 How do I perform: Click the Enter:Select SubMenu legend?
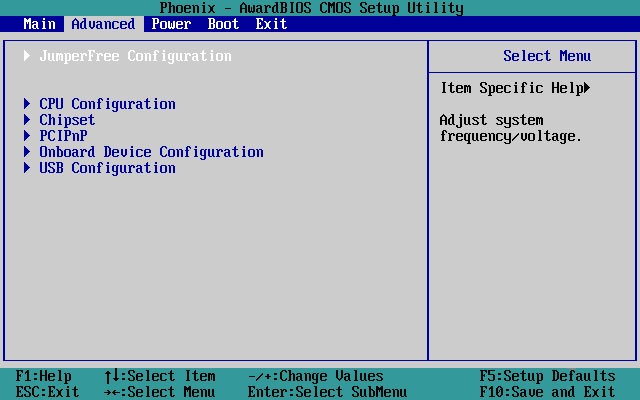327,392
